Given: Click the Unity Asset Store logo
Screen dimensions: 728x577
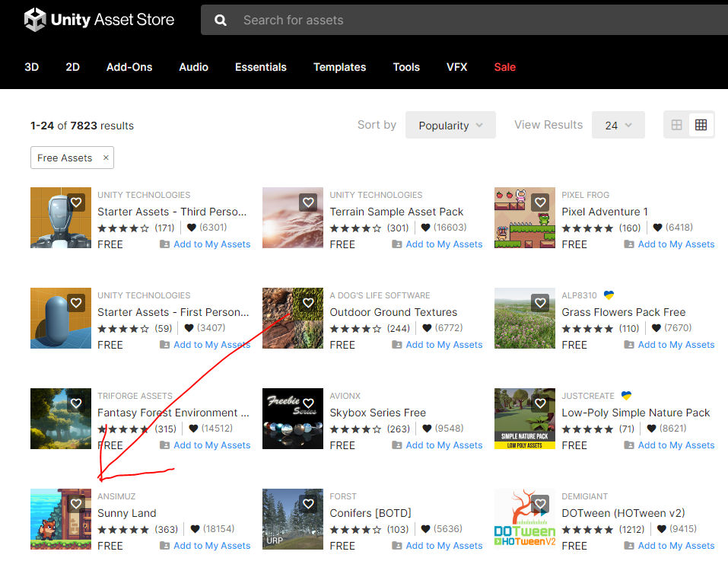Looking at the screenshot, I should (x=99, y=20).
